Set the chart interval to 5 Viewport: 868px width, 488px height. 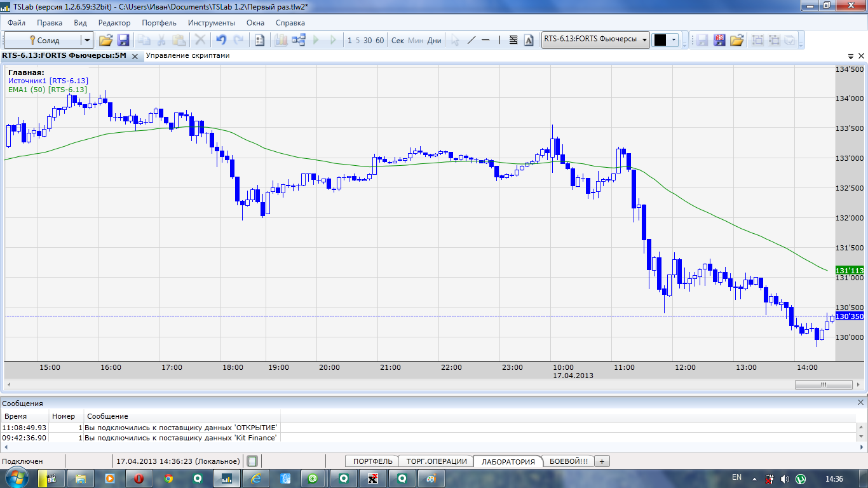[x=358, y=40]
